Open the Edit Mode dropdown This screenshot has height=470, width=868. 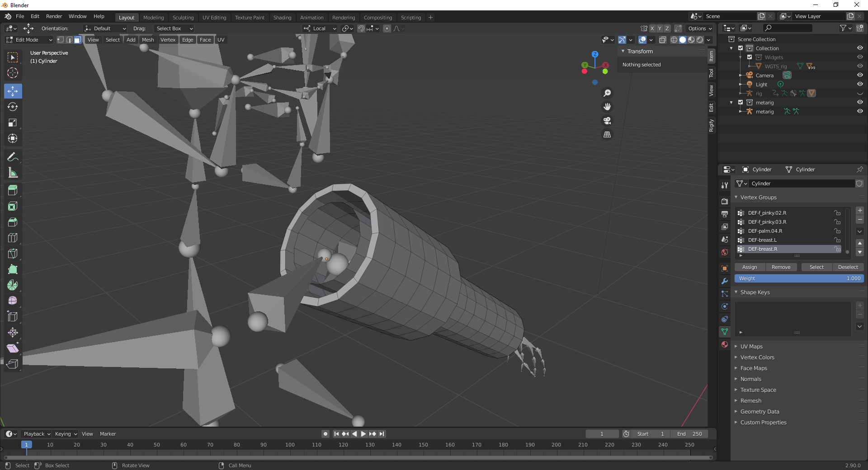tap(29, 40)
